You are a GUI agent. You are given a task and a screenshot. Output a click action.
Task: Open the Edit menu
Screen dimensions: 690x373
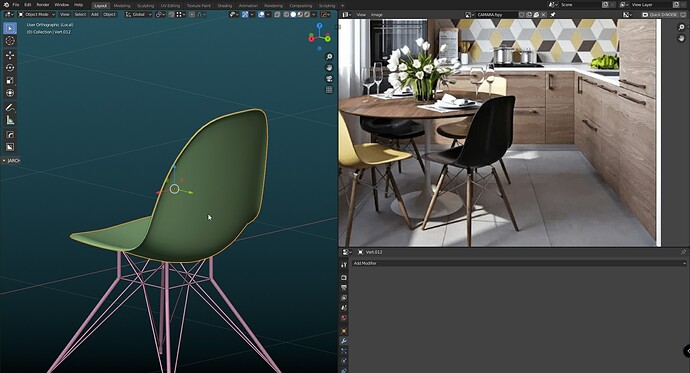pos(28,5)
